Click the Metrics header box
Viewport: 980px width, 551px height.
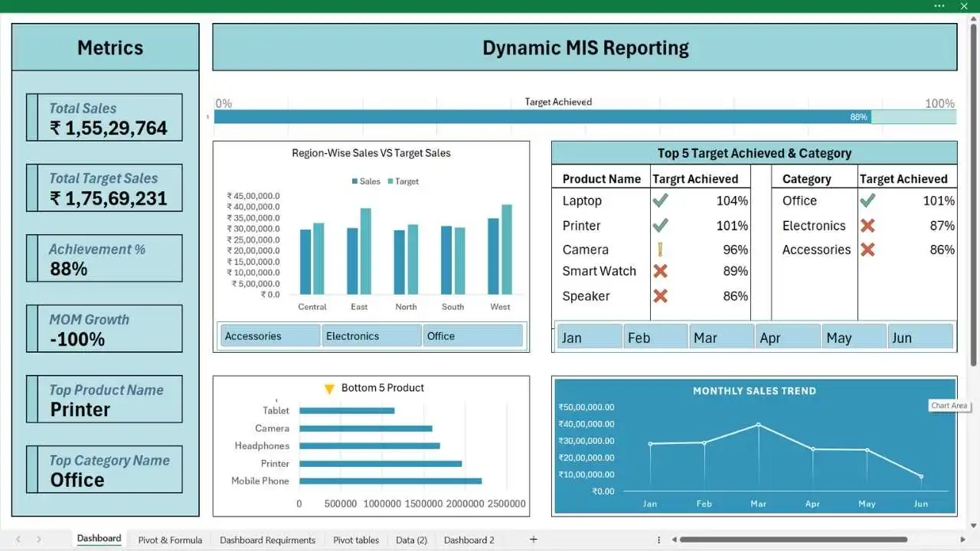coord(106,47)
